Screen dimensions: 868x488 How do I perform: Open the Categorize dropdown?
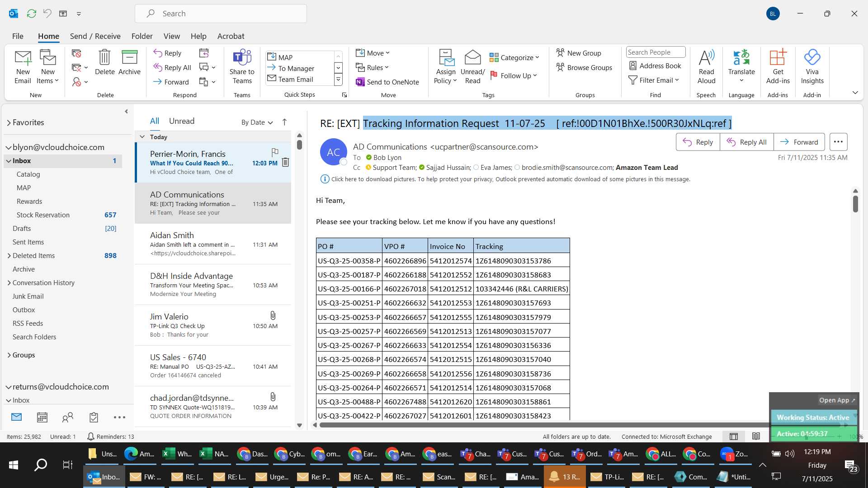coord(514,57)
